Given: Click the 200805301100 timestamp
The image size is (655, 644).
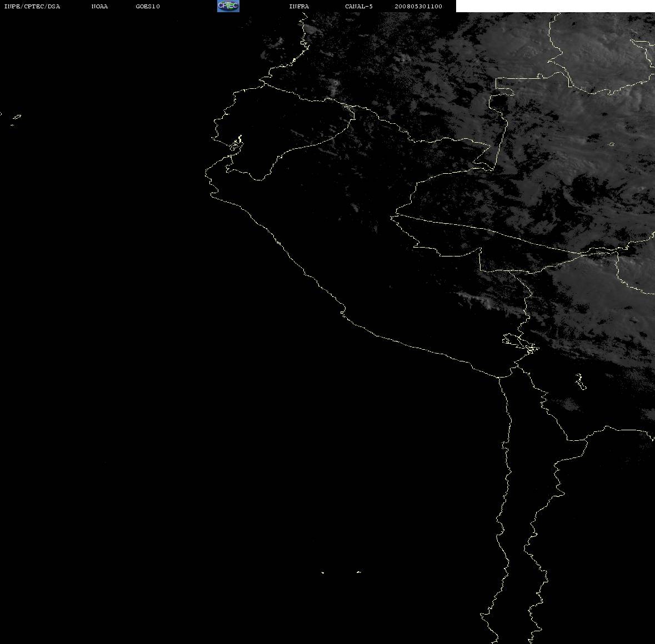Looking at the screenshot, I should (418, 6).
